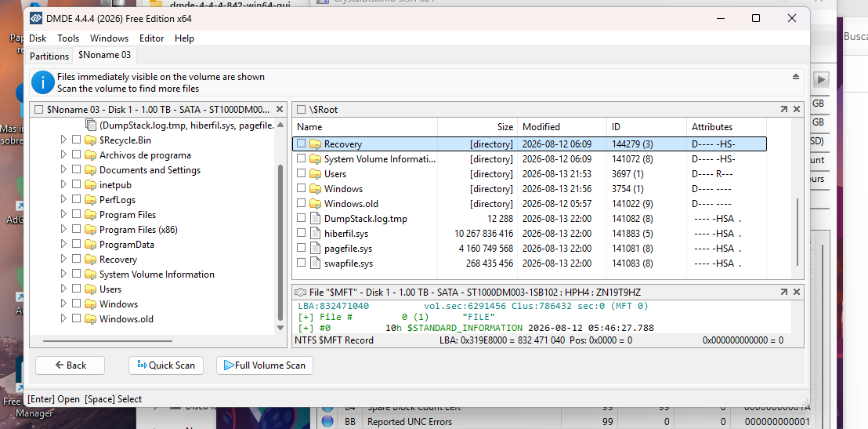This screenshot has width=868, height=429.
Task: Click the Windows.old folder icon in file list
Action: 316,204
